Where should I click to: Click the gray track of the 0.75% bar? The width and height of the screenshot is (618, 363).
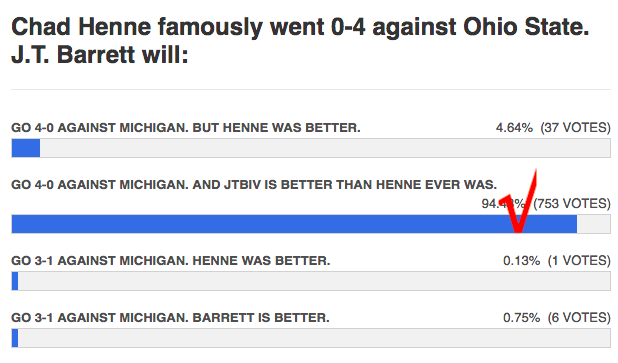click(314, 338)
